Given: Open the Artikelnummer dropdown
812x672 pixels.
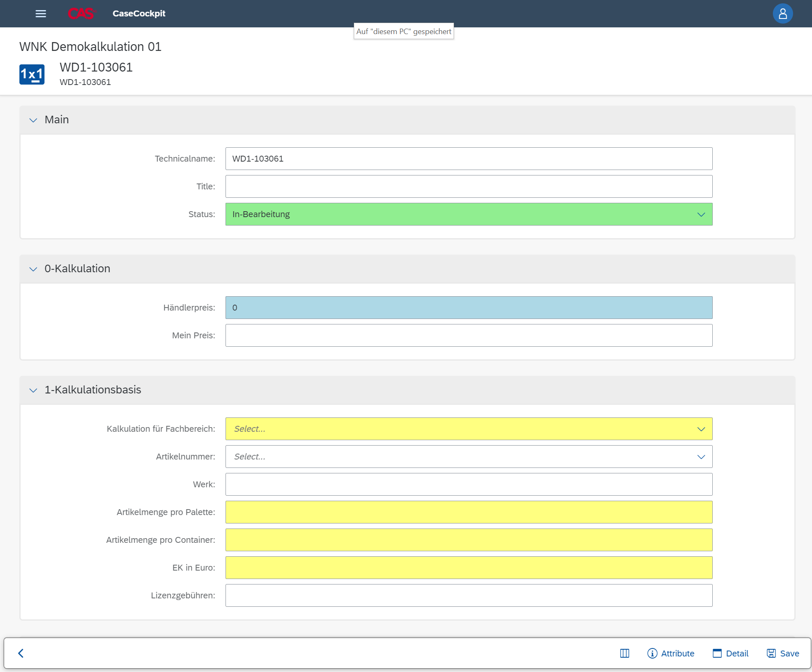Looking at the screenshot, I should pyautogui.click(x=469, y=457).
